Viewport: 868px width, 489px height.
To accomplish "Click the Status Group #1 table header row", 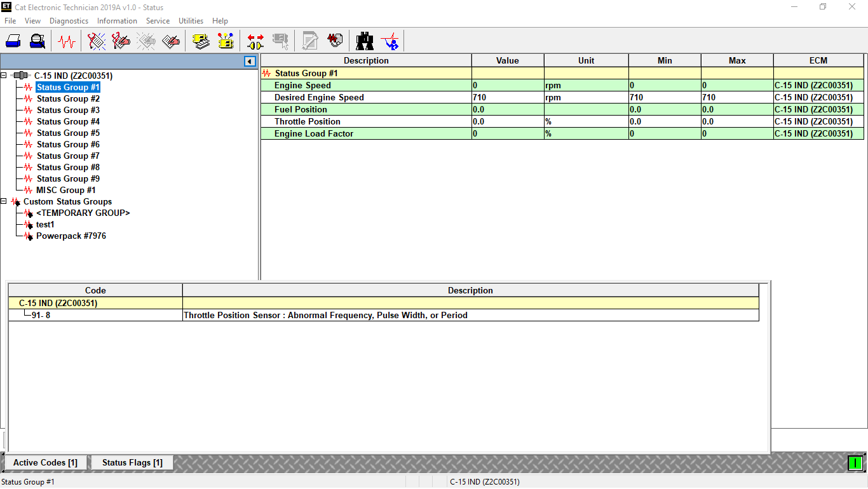I will click(x=562, y=73).
